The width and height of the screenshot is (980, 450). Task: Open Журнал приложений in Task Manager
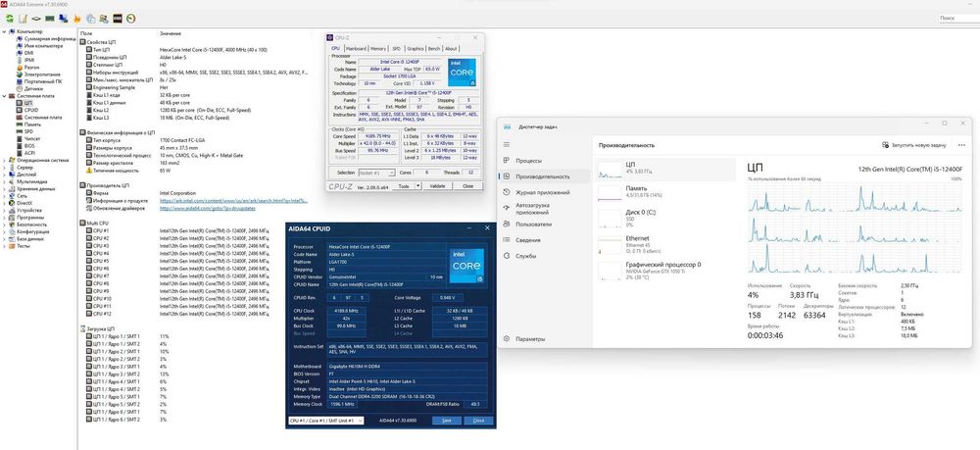point(544,192)
